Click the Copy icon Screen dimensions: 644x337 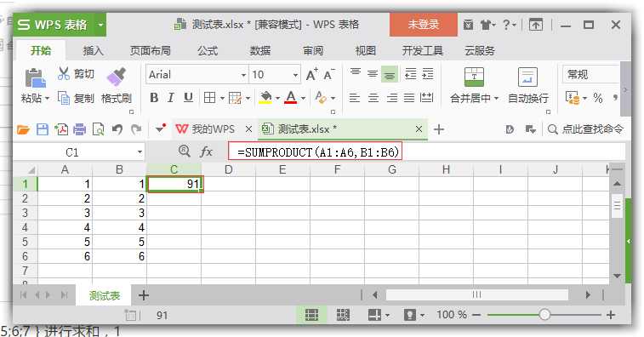pos(64,98)
